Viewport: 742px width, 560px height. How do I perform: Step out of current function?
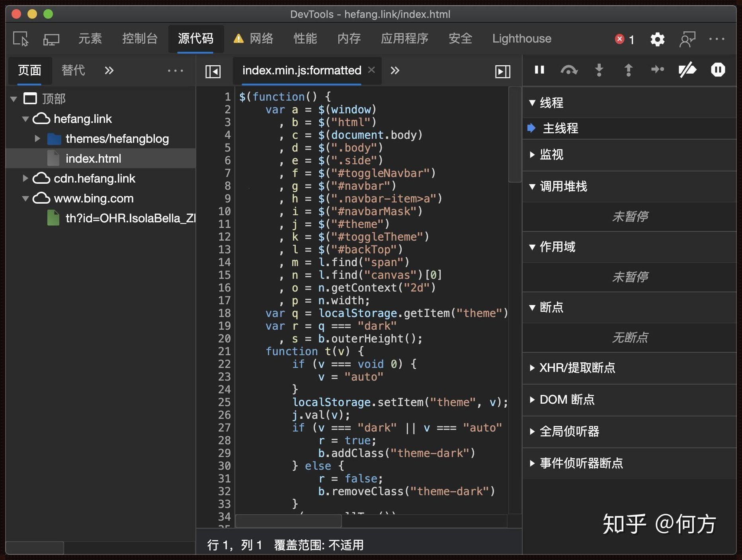point(628,70)
